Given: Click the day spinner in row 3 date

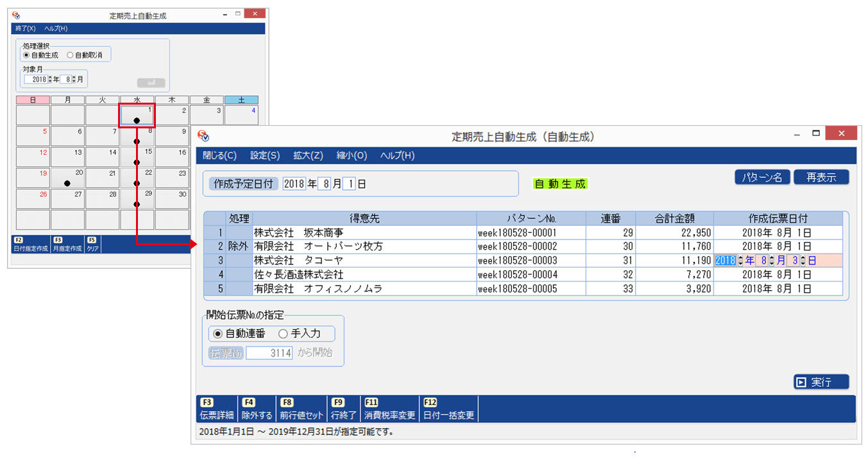Looking at the screenshot, I should click(x=803, y=261).
